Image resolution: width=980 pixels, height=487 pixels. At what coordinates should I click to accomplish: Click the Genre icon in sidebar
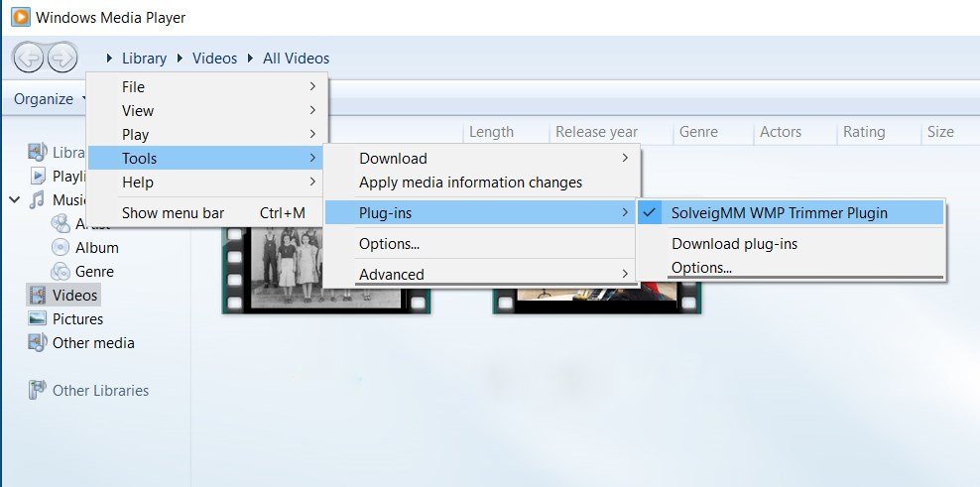(60, 272)
